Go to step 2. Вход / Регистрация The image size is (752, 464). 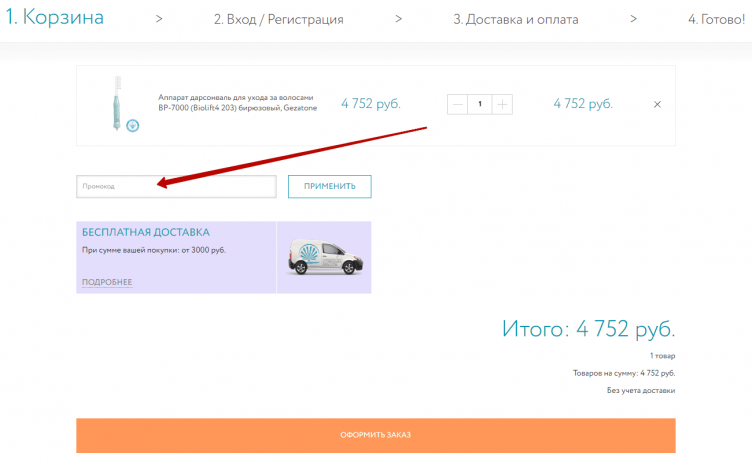[279, 20]
